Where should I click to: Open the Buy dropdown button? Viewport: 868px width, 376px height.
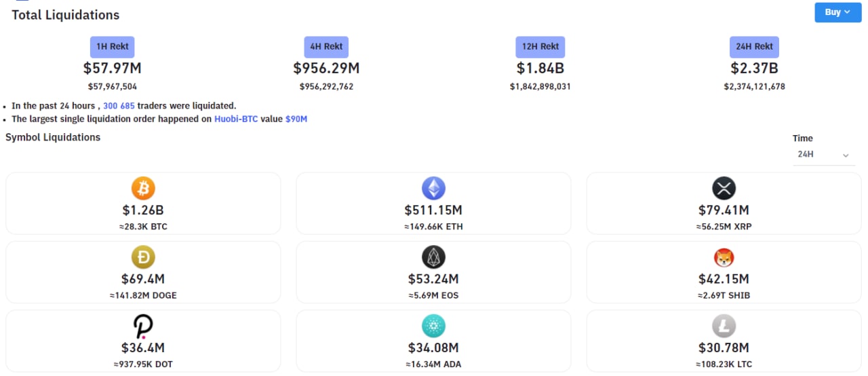837,12
